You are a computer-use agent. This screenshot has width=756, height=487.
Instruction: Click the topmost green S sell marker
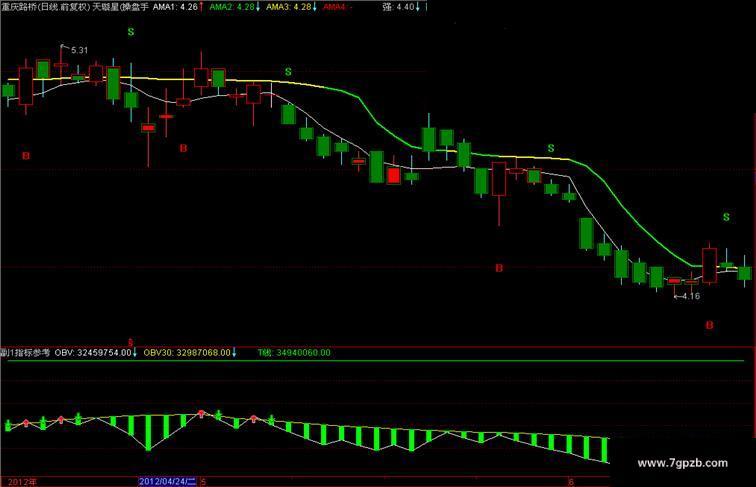pyautogui.click(x=131, y=32)
